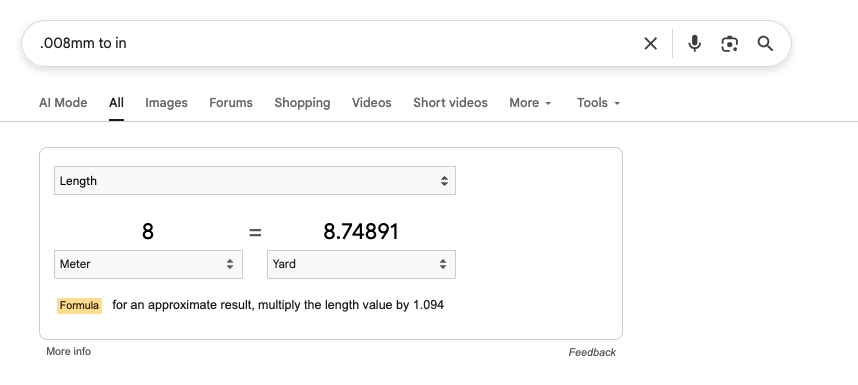Screen dimensions: 858x385
Task: Switch to the Videos tab
Action: coord(372,103)
